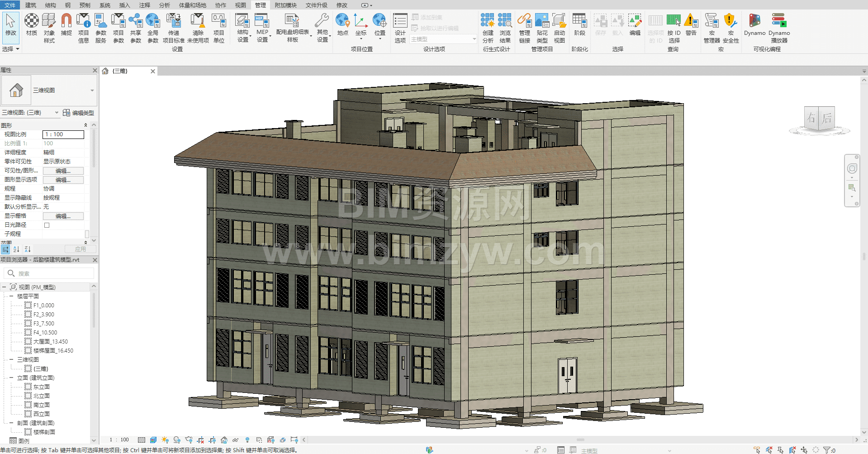Open the 视图 ribbon tab
868x454 pixels.
click(240, 5)
